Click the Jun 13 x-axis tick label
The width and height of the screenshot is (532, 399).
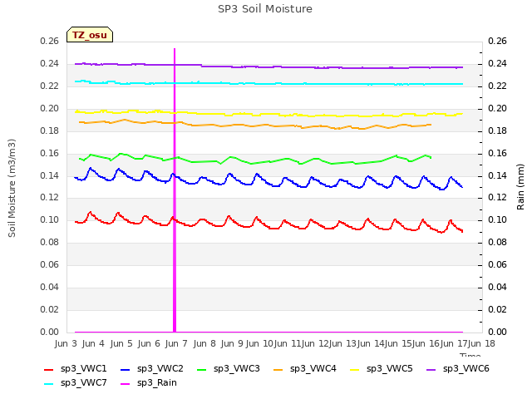coord(342,343)
